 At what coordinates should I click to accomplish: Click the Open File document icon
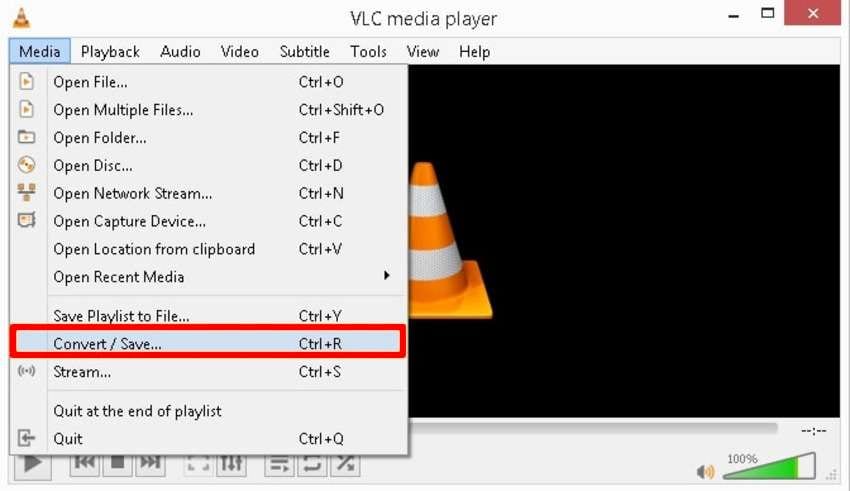pyautogui.click(x=26, y=82)
